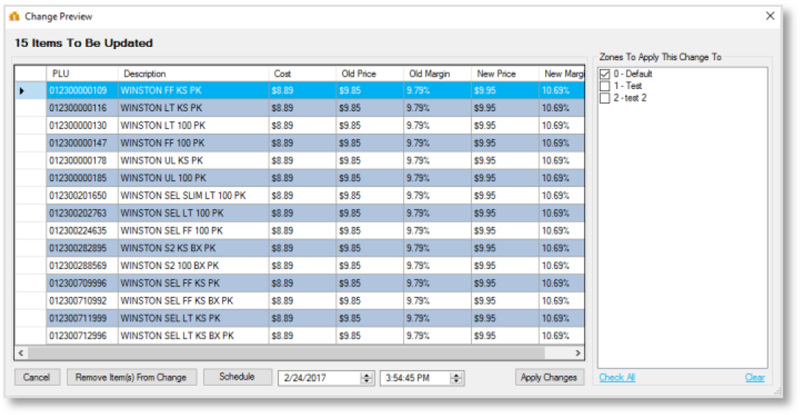Toggle the 0 - Default zone checkbox
This screenshot has height=415, width=800.
(605, 74)
